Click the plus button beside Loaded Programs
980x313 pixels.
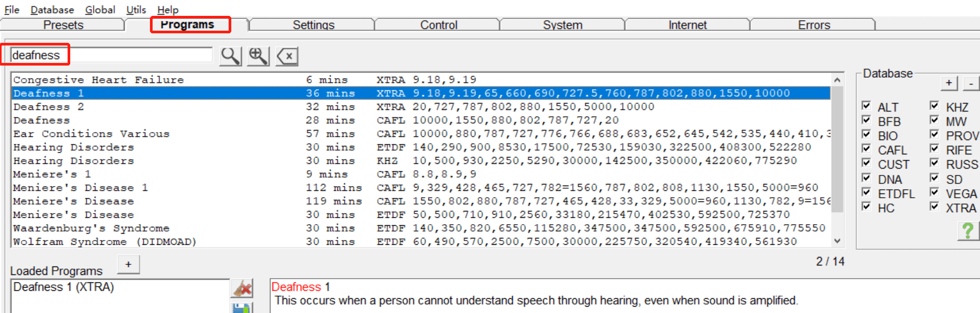(x=128, y=264)
